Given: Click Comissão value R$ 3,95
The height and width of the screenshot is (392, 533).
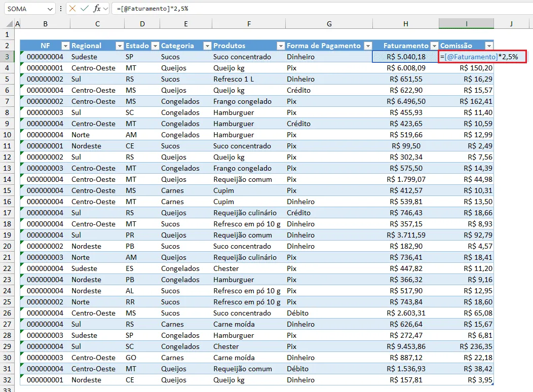Looking at the screenshot, I should tap(466, 380).
